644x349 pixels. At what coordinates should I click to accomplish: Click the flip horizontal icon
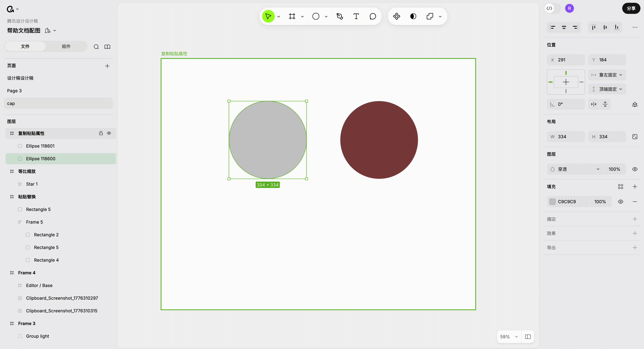pyautogui.click(x=594, y=104)
